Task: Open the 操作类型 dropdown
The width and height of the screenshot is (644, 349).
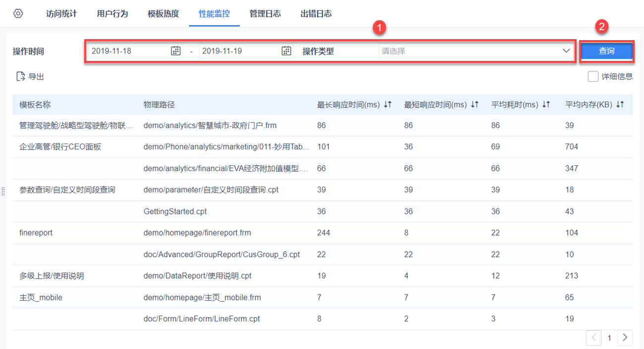Action: [x=476, y=50]
